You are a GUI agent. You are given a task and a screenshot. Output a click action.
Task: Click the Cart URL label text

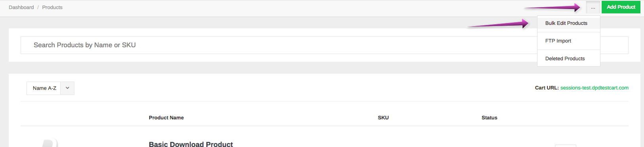point(547,88)
